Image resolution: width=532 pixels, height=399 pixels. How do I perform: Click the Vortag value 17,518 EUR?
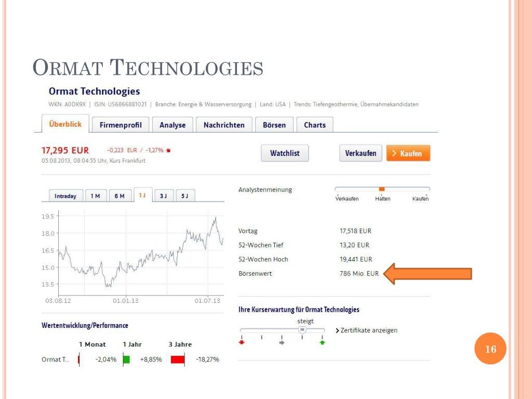coord(355,231)
